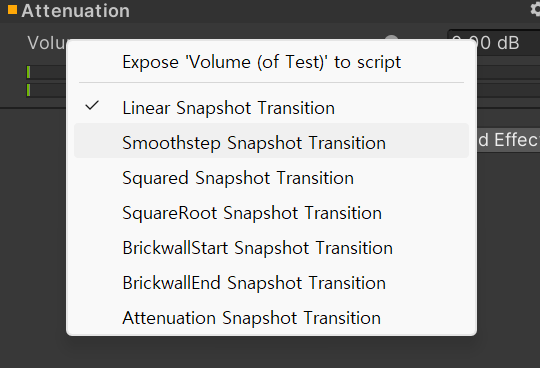The width and height of the screenshot is (540, 368).
Task: Click the Volume property label
Action: (x=46, y=43)
